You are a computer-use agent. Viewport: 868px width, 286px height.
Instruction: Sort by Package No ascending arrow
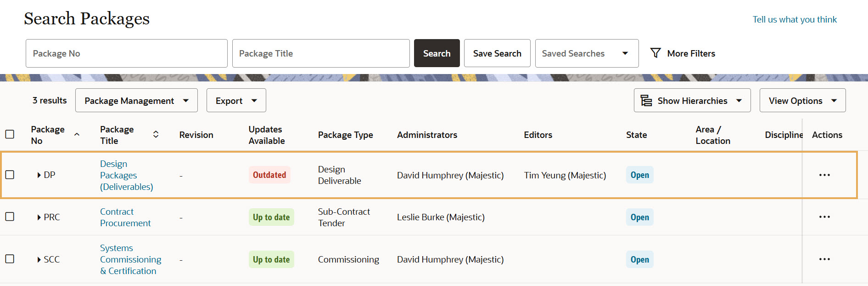point(77,135)
